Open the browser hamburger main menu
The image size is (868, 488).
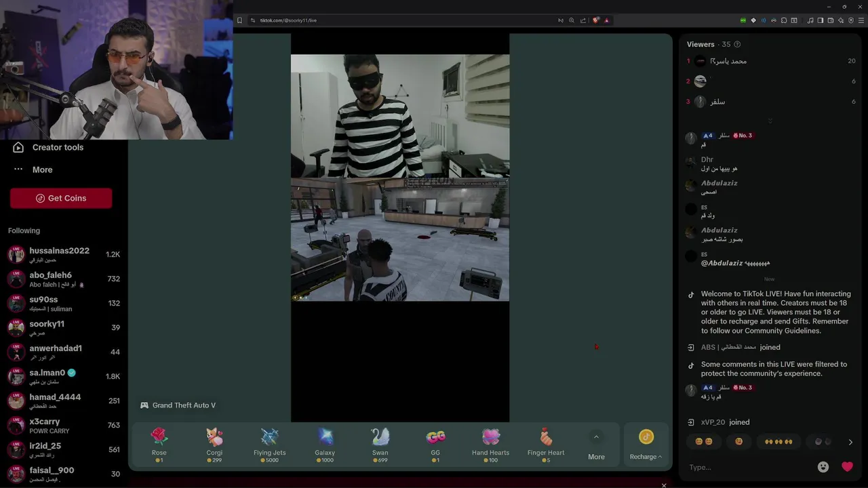pyautogui.click(x=861, y=20)
